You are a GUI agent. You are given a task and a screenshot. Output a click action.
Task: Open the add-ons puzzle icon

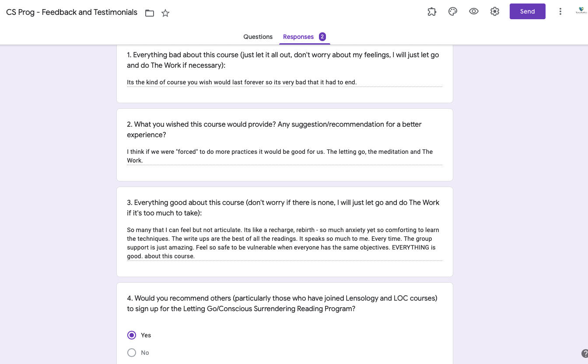point(432,12)
